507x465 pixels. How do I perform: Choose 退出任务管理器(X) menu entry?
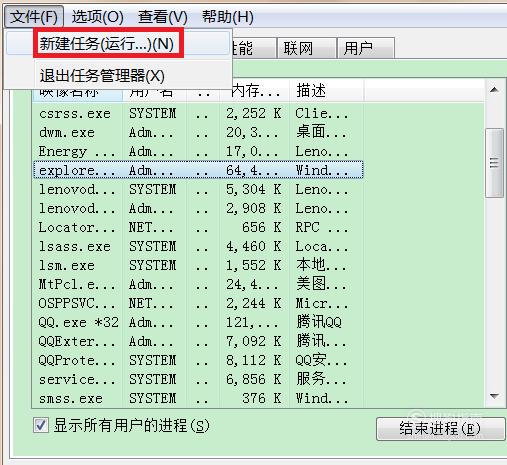118,76
